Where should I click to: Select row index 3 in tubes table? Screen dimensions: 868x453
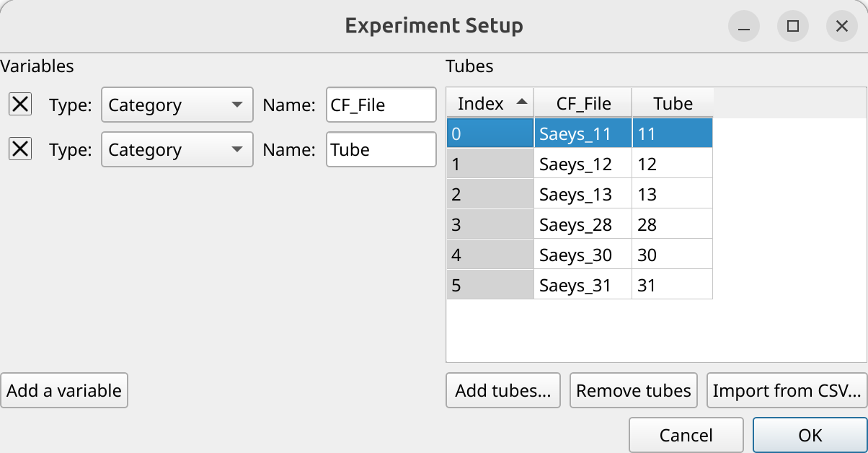point(490,224)
